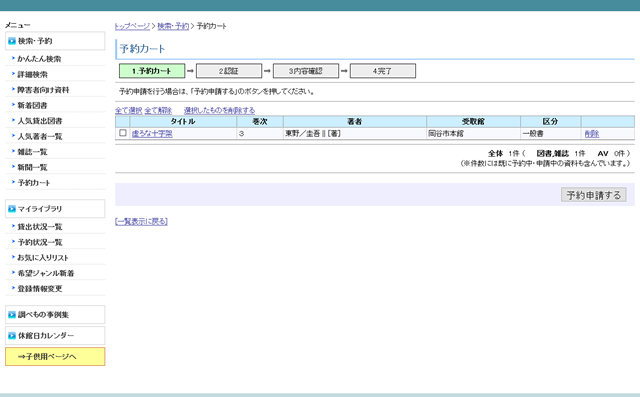Click the 一覧表示に戻る link
The image size is (640, 397).
point(141,222)
